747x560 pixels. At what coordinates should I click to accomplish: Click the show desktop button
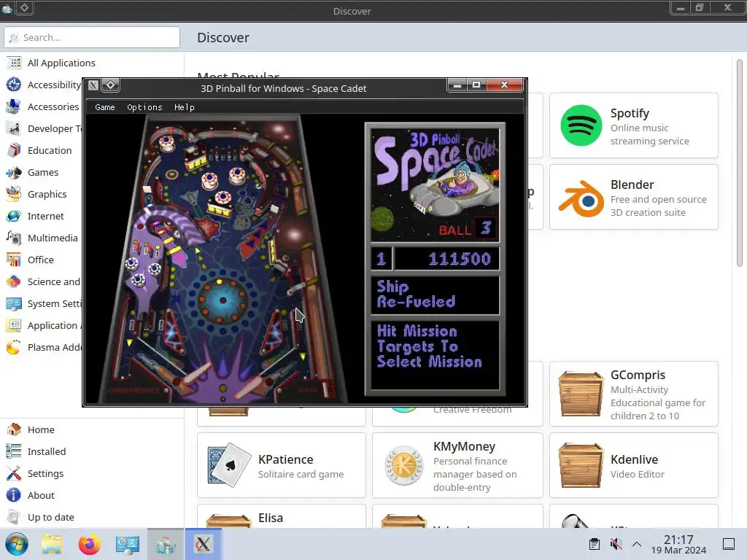(729, 544)
